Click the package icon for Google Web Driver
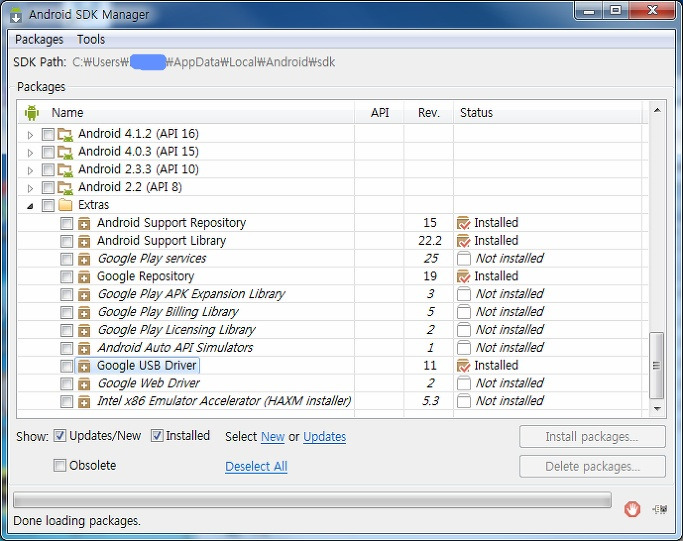Image resolution: width=683 pixels, height=541 pixels. (x=84, y=384)
